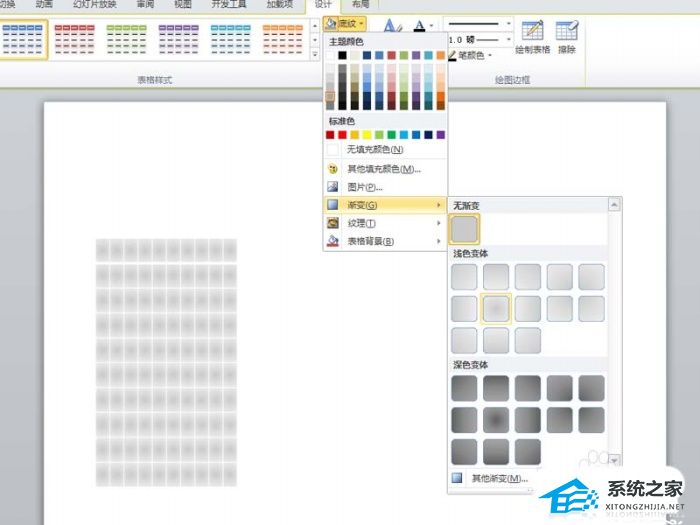Apply the red table style thumbnail
The height and width of the screenshot is (525, 700).
coord(75,39)
